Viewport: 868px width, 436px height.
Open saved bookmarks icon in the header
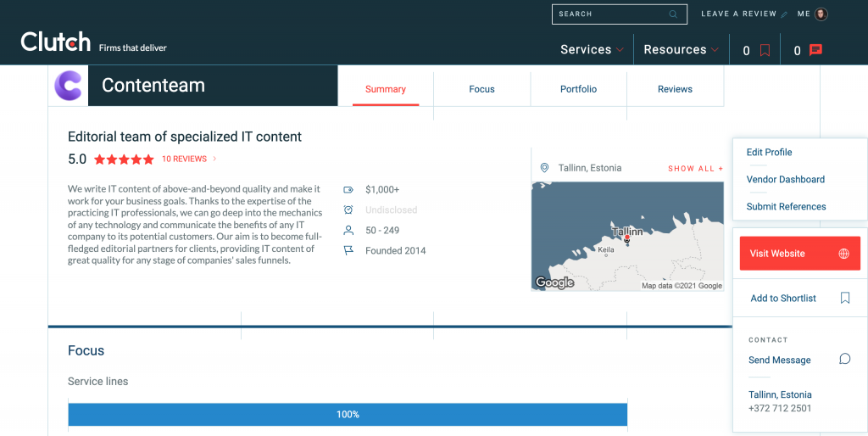coord(765,50)
